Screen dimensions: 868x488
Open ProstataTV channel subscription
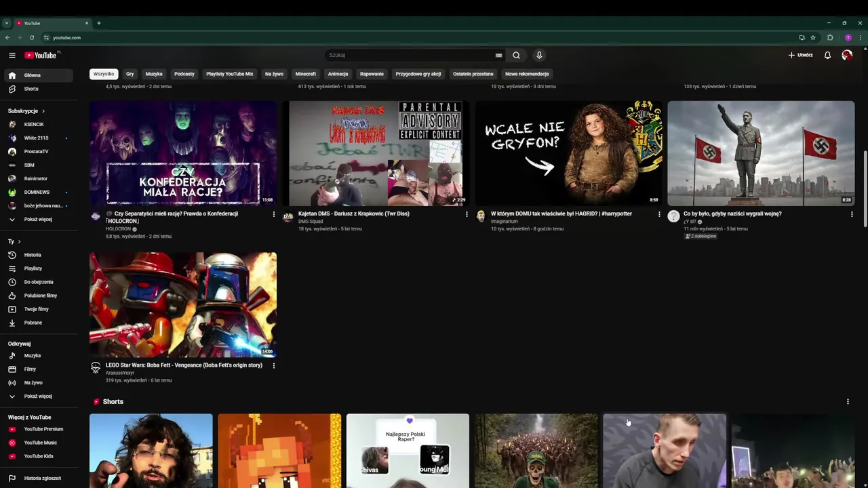point(37,151)
